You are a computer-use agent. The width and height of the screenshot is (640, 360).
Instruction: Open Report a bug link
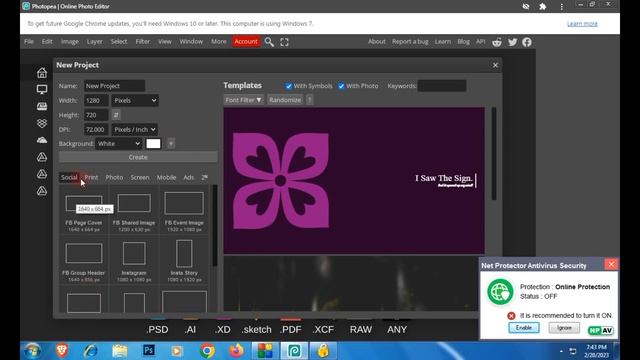[x=410, y=42]
